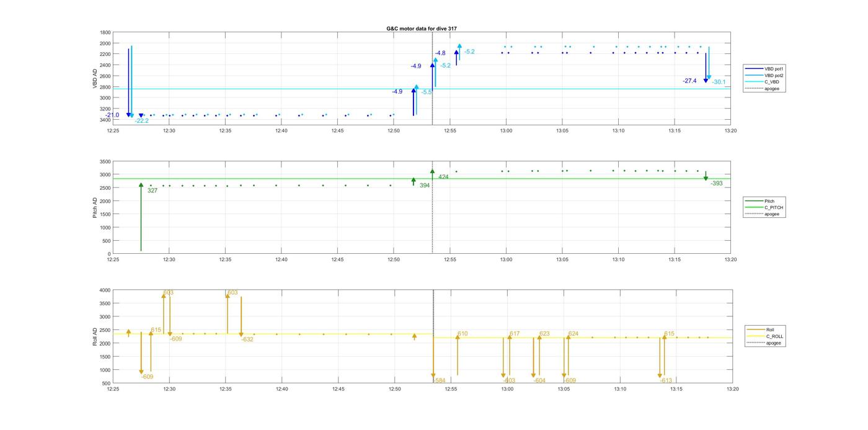Click the '-4.8' data label
Image resolution: width=868 pixels, height=430 pixels.
coord(440,53)
